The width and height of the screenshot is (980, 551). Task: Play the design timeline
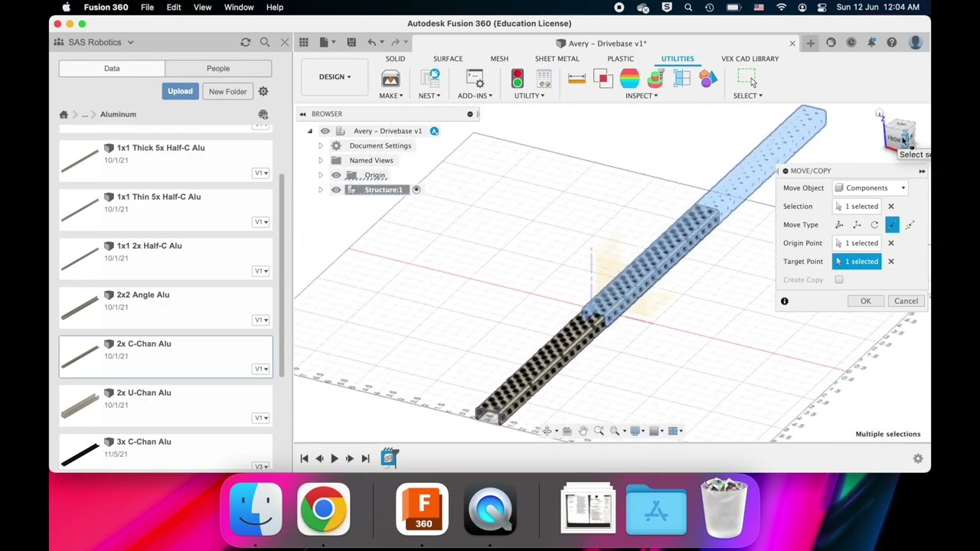coord(335,459)
